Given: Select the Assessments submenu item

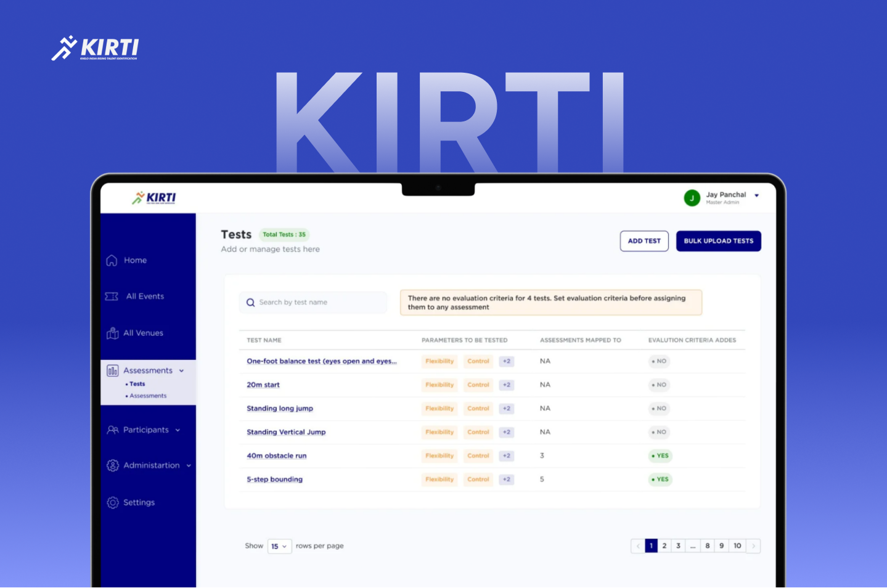Looking at the screenshot, I should (x=148, y=396).
